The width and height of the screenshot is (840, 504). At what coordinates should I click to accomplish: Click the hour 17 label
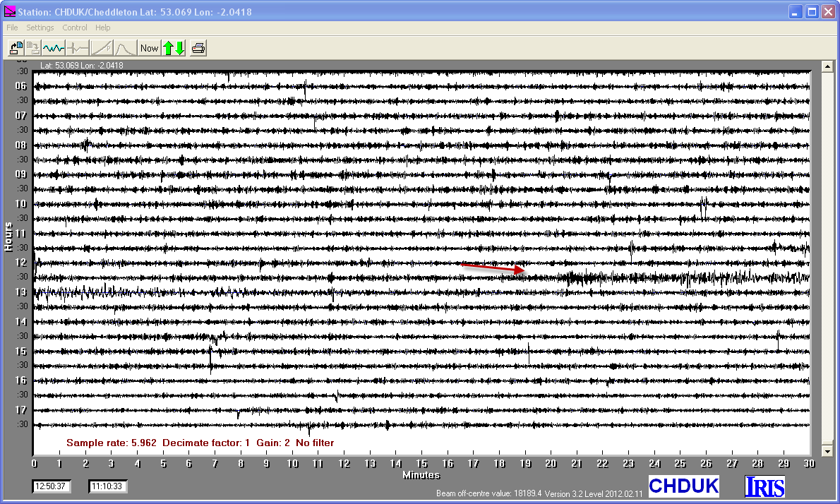(21, 409)
